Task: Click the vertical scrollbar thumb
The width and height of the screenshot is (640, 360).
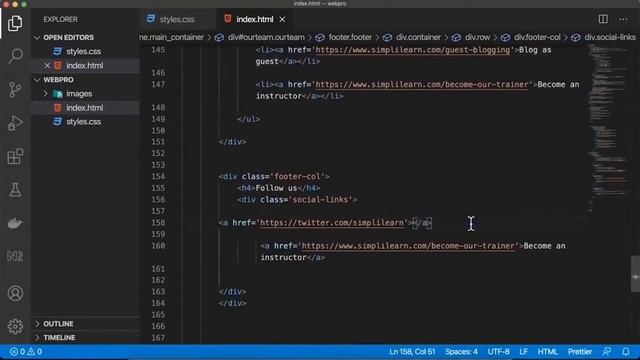Action: (x=635, y=274)
